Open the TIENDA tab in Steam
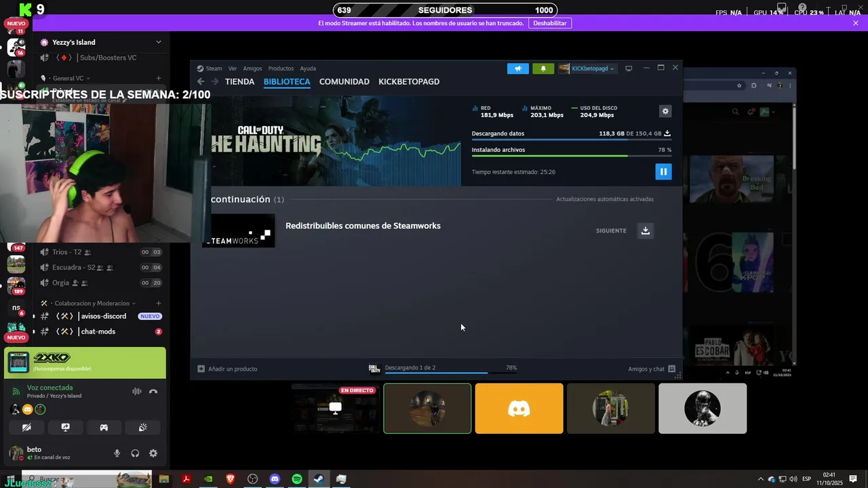 point(239,81)
